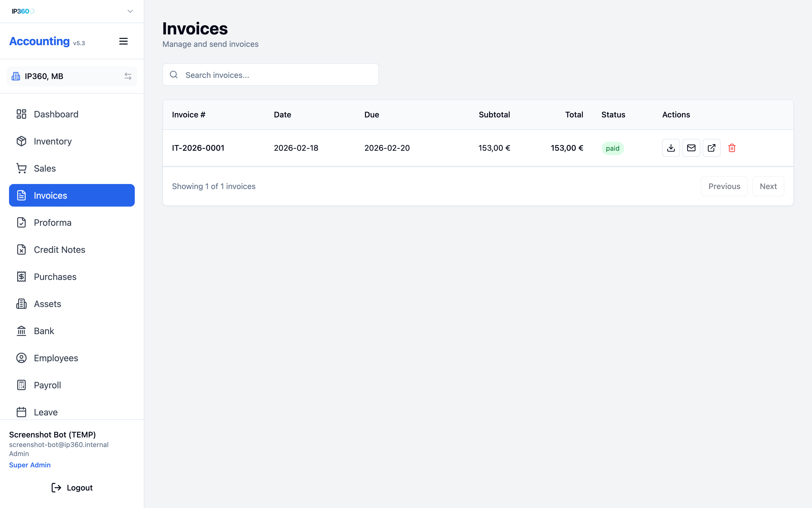Click invoice number IT-2026-0001

(x=198, y=148)
